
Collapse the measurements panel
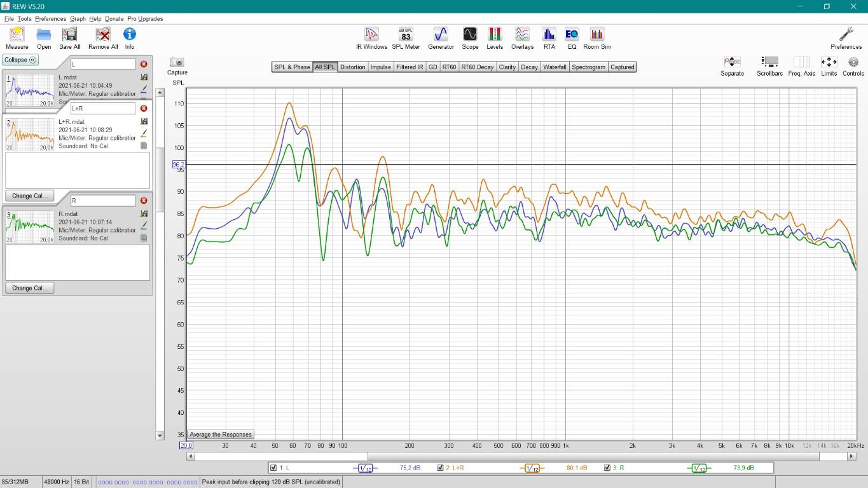coord(20,60)
